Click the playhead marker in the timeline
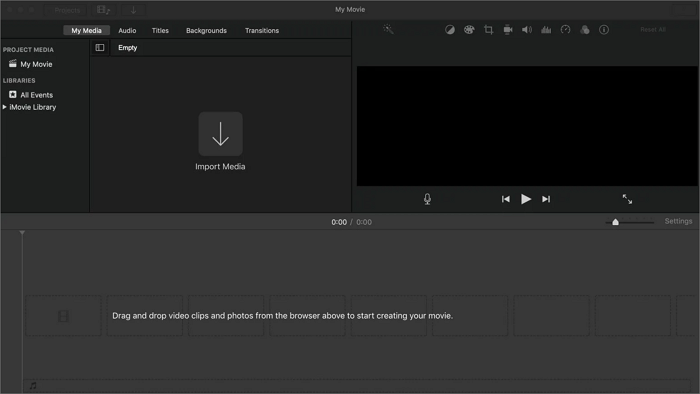 [22, 232]
